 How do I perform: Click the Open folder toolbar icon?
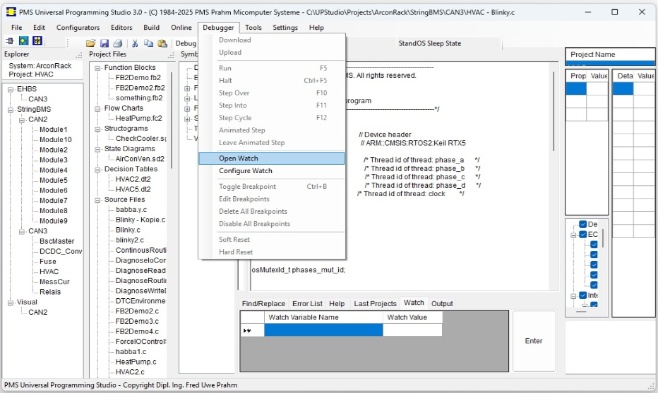[x=91, y=43]
